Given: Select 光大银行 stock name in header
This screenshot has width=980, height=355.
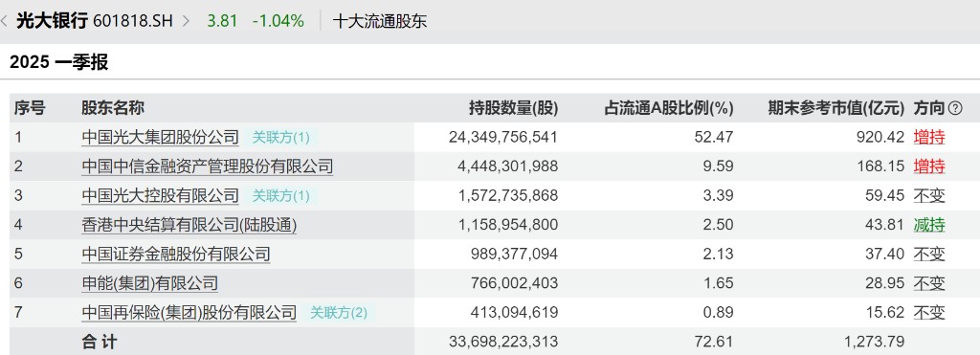Looking at the screenshot, I should pos(52,21).
